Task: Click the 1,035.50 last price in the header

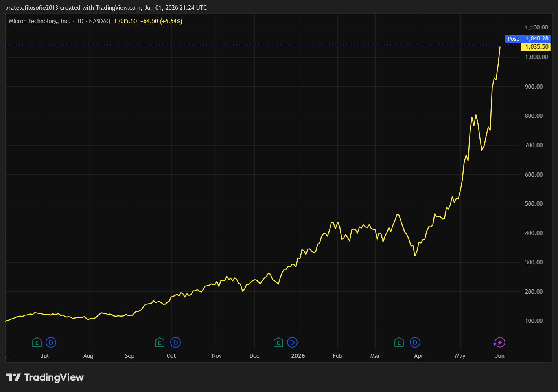Action: (125, 21)
